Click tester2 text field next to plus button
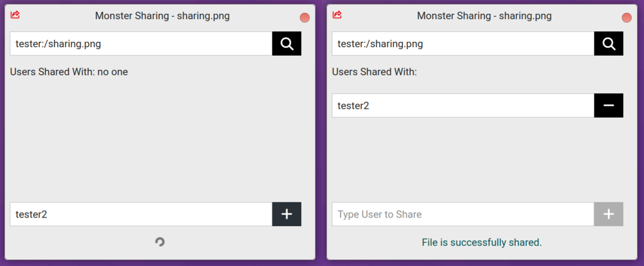 pos(141,214)
